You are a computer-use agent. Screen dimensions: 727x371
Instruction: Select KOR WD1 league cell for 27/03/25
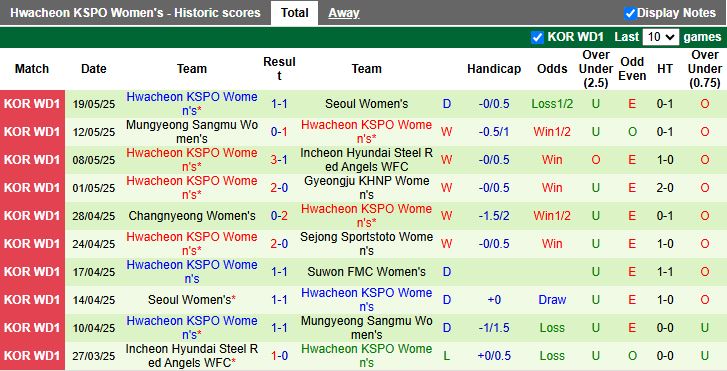pos(32,356)
